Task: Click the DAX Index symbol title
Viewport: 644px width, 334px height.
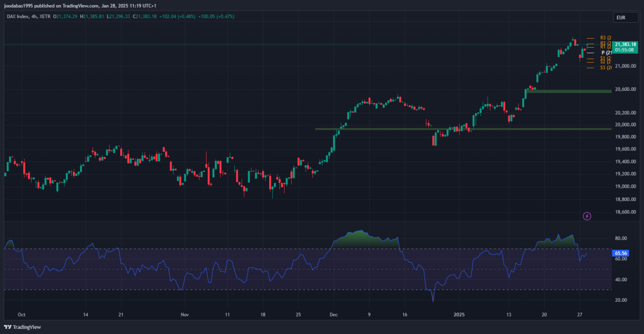Action: click(18, 16)
